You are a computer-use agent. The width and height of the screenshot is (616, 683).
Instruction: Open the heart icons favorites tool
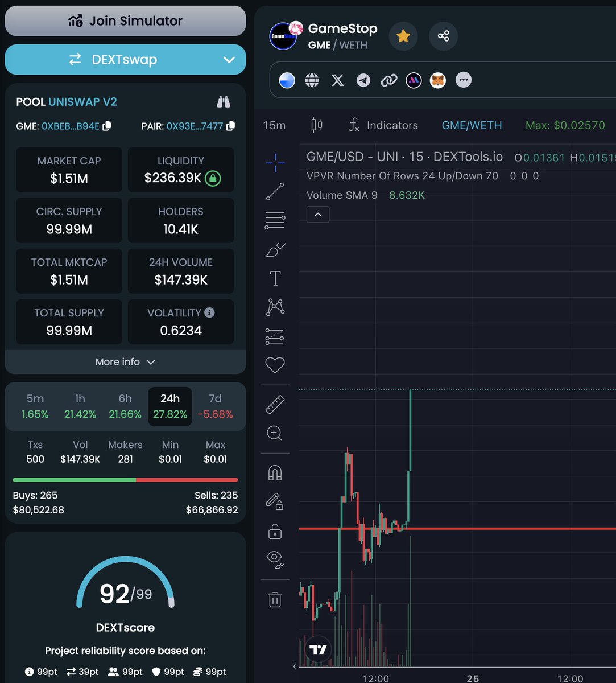coord(275,365)
